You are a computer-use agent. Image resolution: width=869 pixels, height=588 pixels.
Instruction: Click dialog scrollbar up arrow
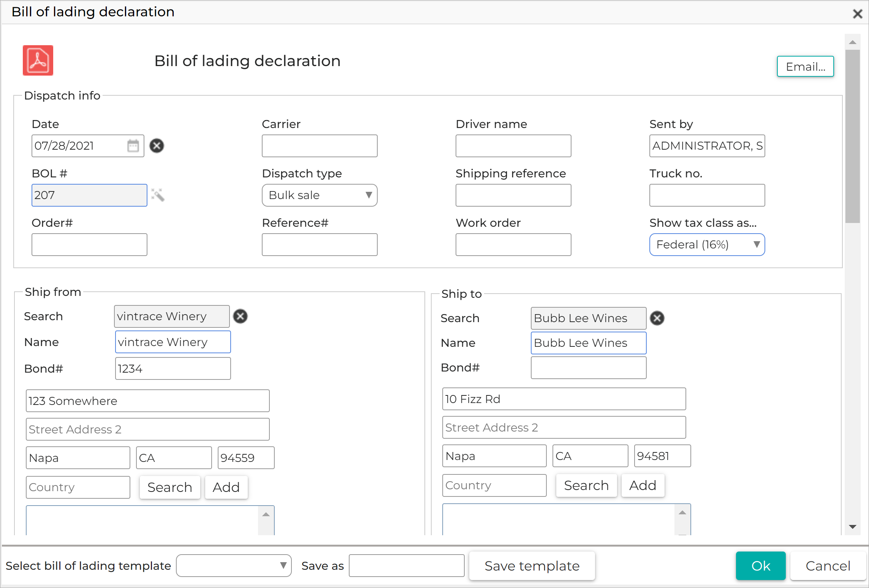[x=853, y=42]
